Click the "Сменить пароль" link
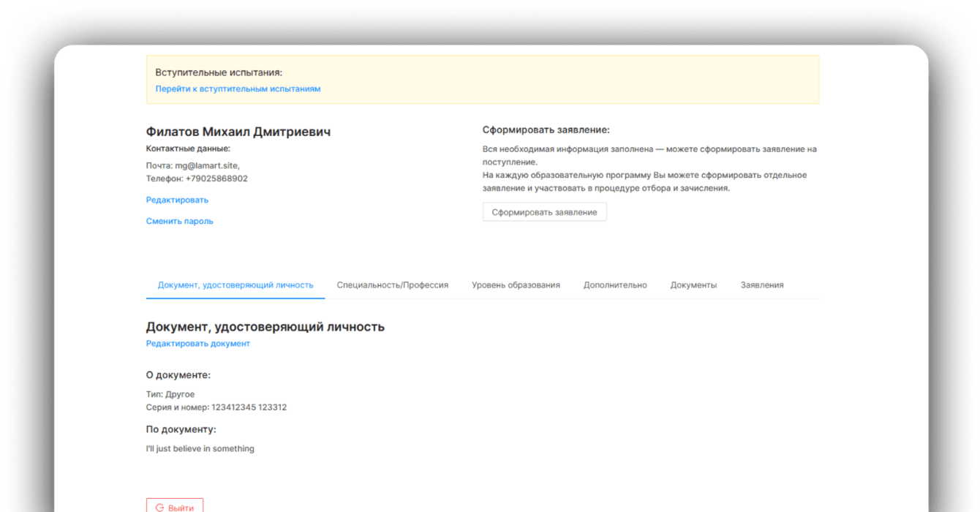Viewport: 980px width, 512px height. point(180,221)
